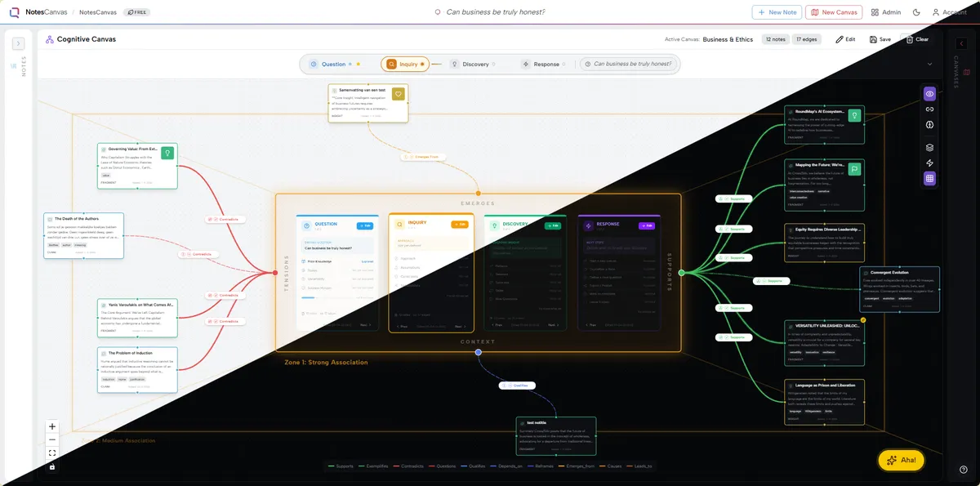This screenshot has height=486, width=980.
Task: Fold the QUESTION card using its Fold toggle
Action: coord(365,224)
